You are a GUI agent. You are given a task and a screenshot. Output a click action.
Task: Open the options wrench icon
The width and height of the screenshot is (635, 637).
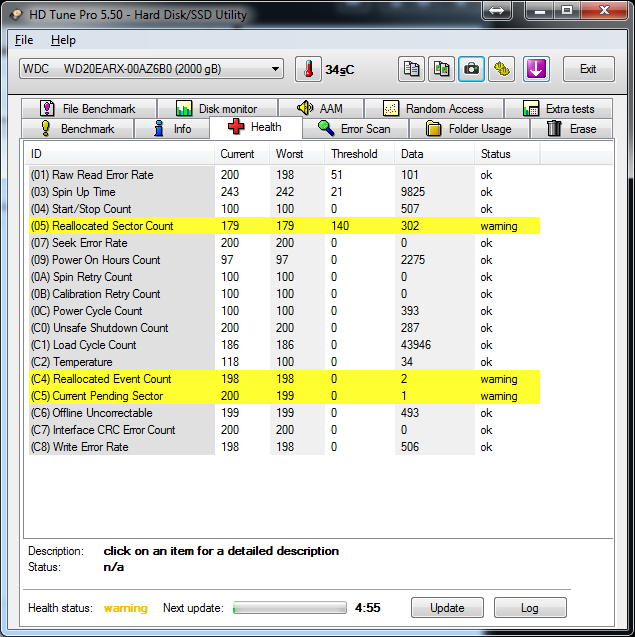click(x=501, y=69)
